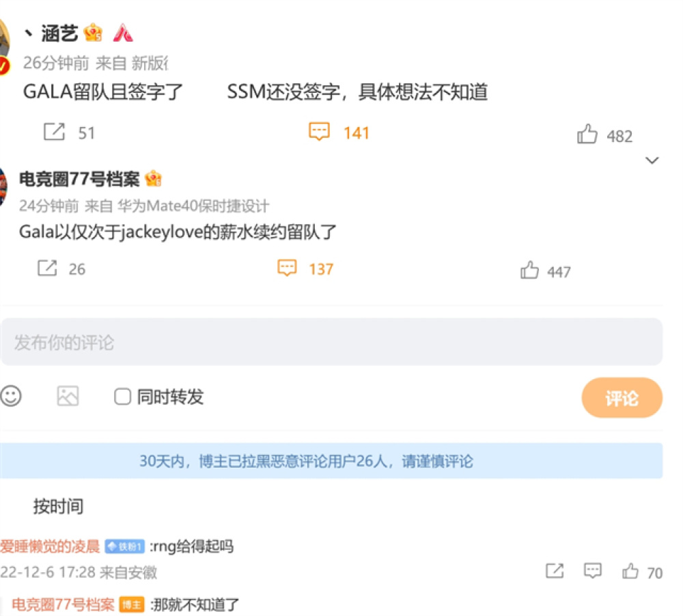Expand the chevron menu on the post
This screenshot has height=616, width=683.
(652, 160)
